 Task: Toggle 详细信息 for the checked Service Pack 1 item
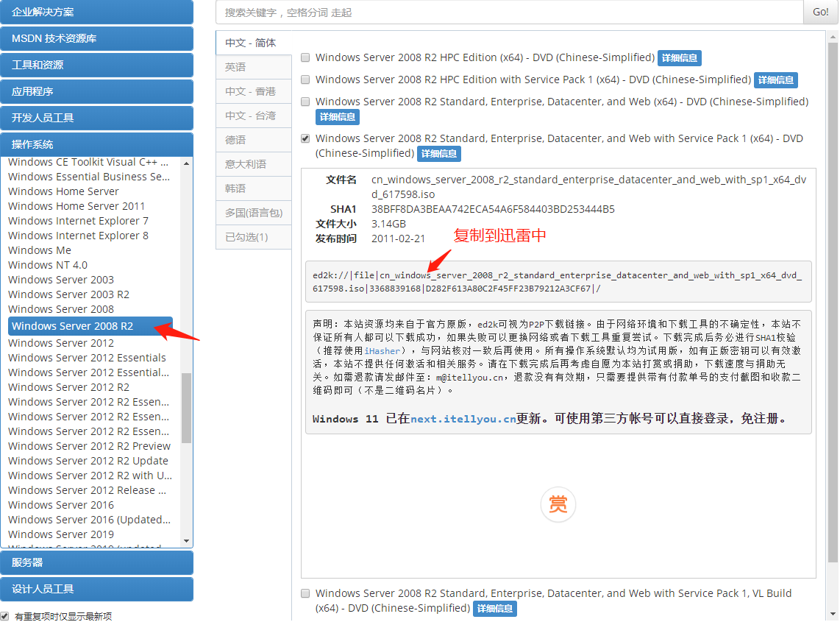pyautogui.click(x=438, y=153)
